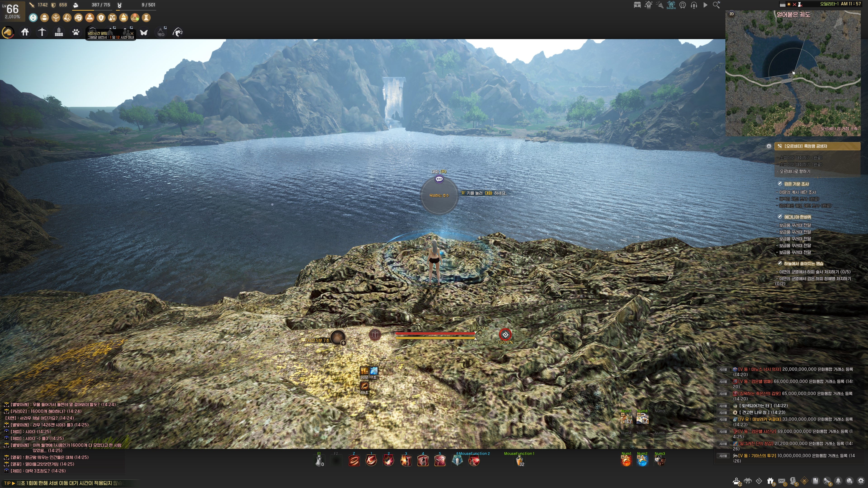Toggle minimap 2D view button
Screen dimensions: 868x488
[x=731, y=14]
